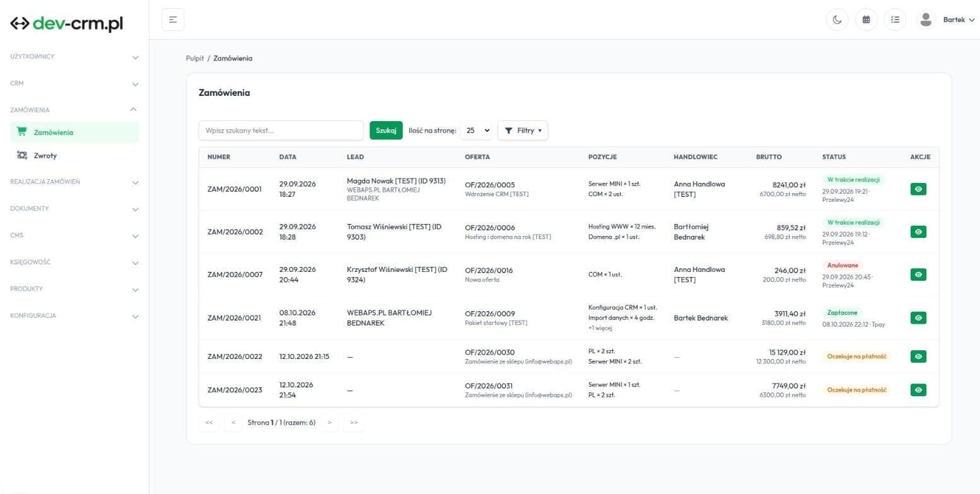
Task: View order ZAM/2026/0002 via eye icon
Action: [x=918, y=232]
